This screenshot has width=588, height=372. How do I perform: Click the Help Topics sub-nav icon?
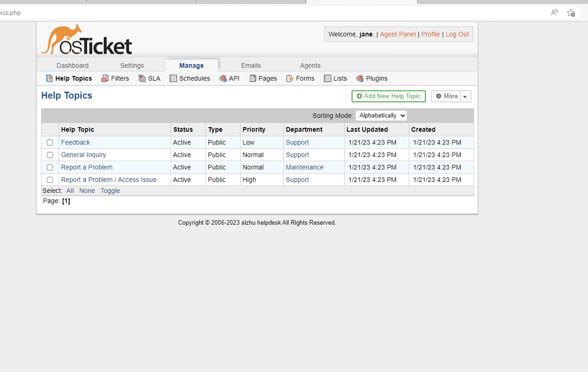pos(49,78)
